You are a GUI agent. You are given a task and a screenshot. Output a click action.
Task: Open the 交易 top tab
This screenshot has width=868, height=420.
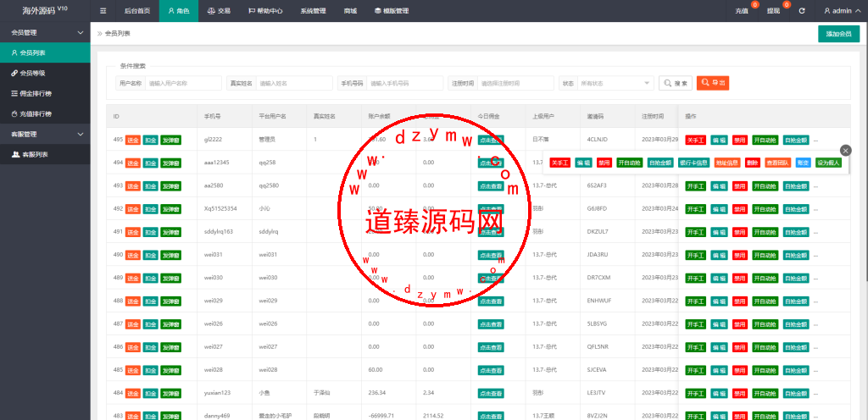[219, 10]
